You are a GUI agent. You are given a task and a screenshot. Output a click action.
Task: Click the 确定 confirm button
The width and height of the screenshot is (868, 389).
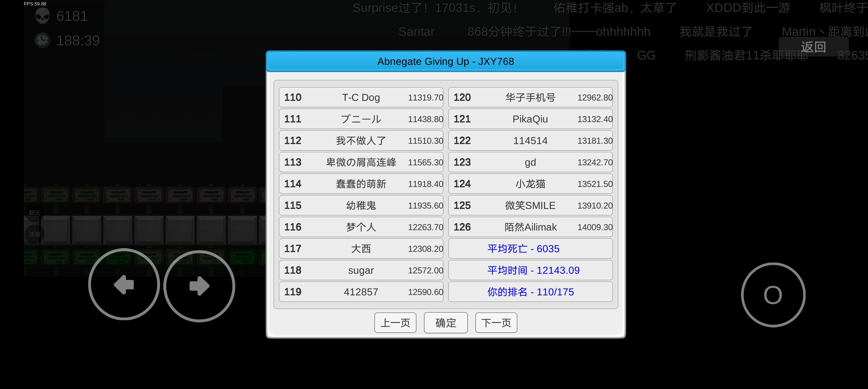click(446, 323)
